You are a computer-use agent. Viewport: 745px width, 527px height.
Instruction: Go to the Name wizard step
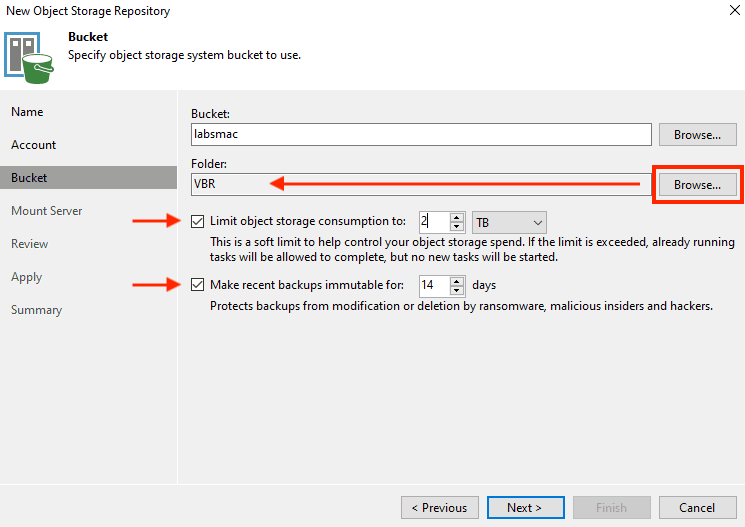[x=27, y=112]
